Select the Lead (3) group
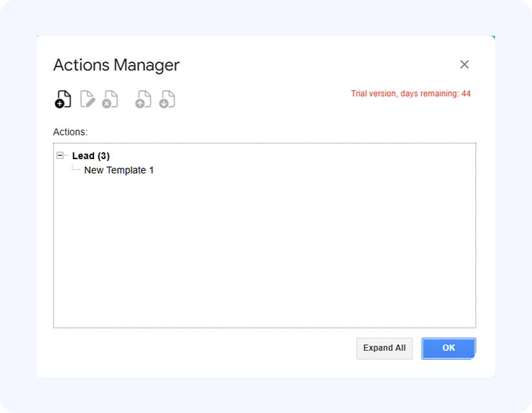This screenshot has width=532, height=413. pos(91,156)
